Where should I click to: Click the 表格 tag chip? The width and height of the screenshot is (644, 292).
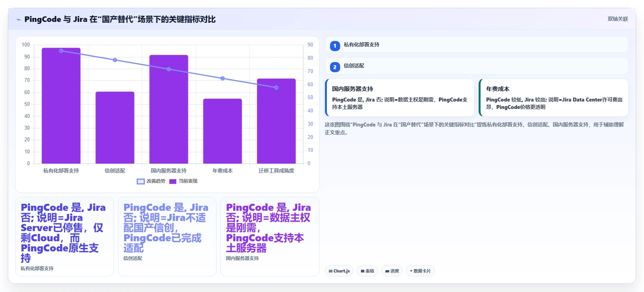tap(367, 271)
